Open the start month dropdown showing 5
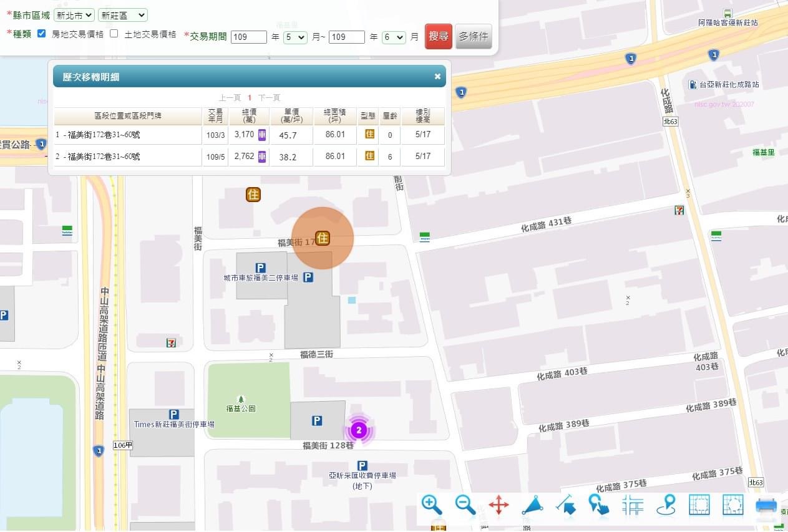The width and height of the screenshot is (788, 532). click(296, 37)
